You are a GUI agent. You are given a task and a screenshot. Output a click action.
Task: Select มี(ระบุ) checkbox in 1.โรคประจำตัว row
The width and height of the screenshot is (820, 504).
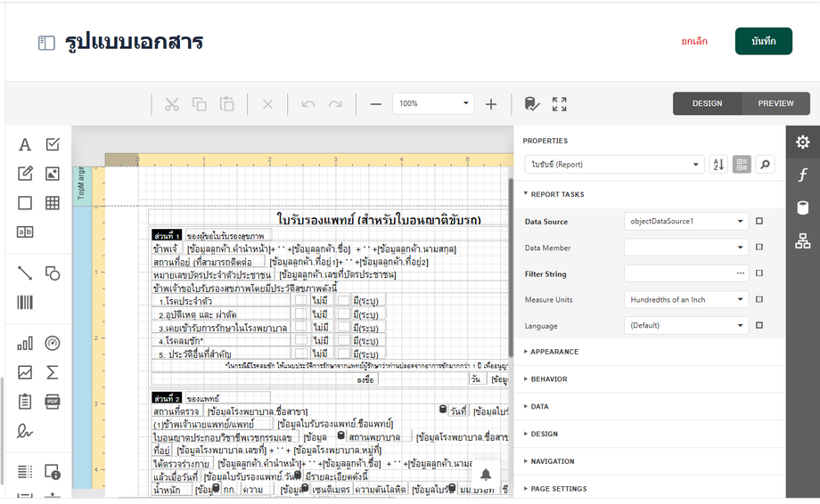click(343, 300)
